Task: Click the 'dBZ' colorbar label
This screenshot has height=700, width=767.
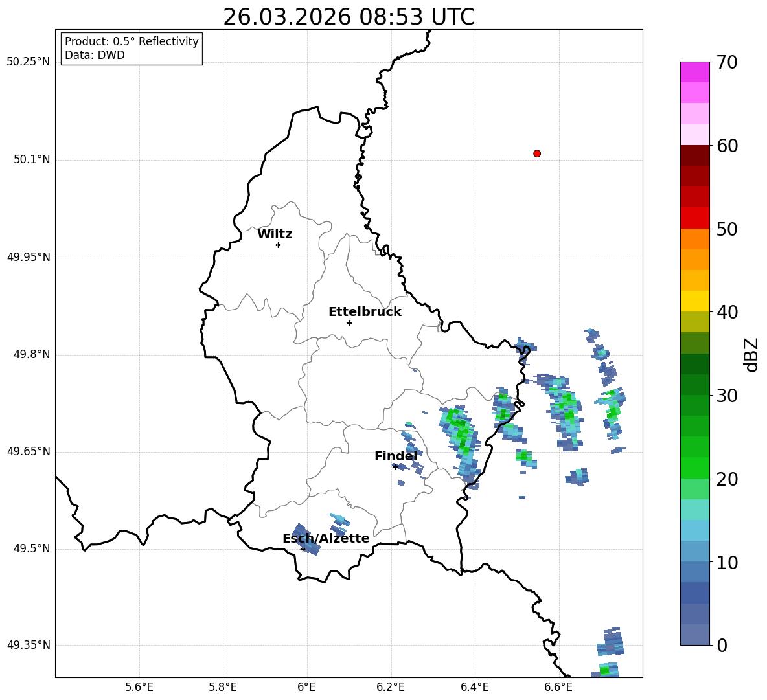Action: 752,354
